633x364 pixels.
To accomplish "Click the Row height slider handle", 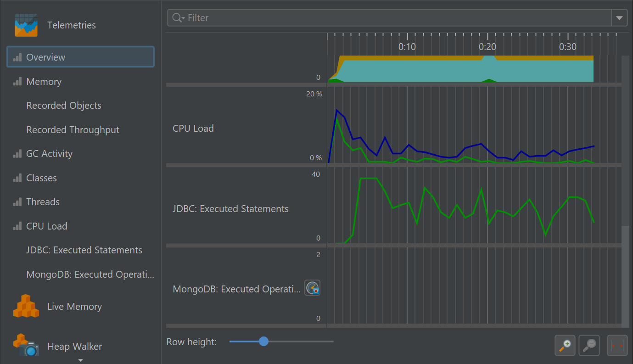I will pos(263,342).
